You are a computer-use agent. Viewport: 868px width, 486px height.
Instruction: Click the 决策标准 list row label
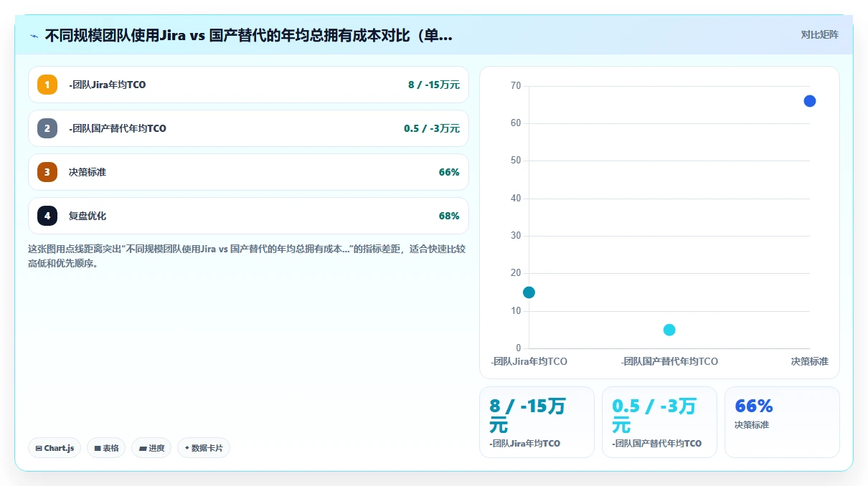click(88, 172)
